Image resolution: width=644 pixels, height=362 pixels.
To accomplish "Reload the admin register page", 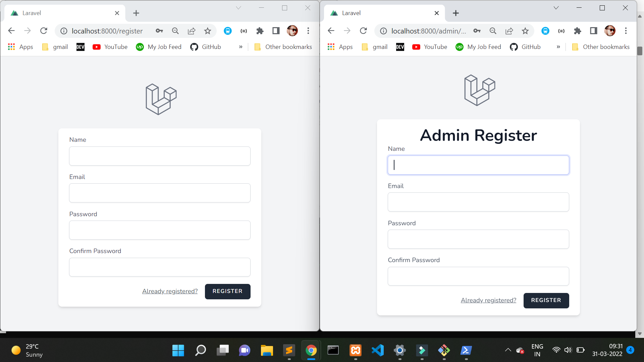I will coord(363,31).
